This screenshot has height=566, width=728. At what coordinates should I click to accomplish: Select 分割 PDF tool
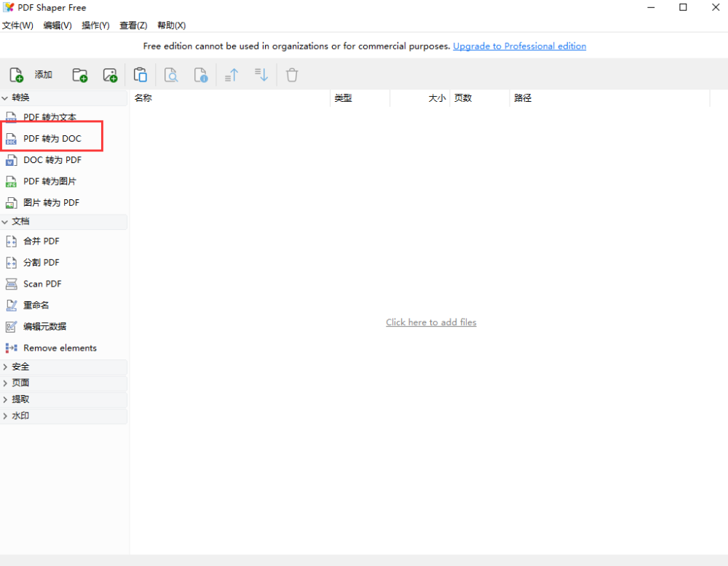[x=41, y=263]
